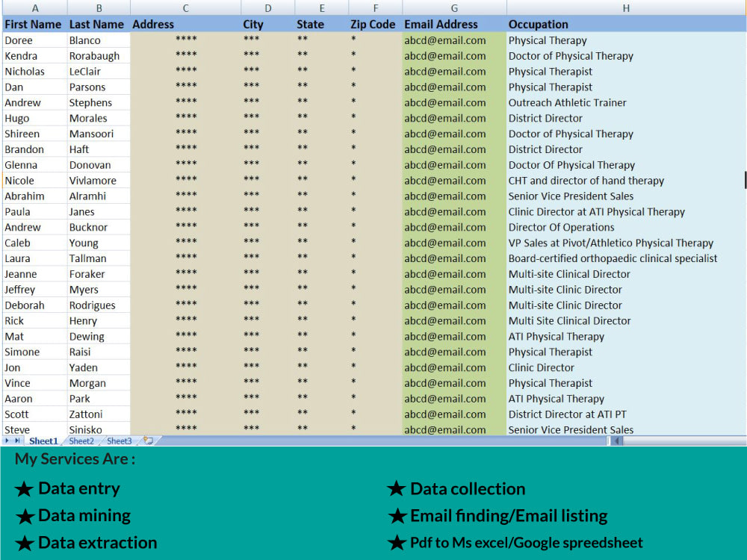Click the email cell in Doree's row
This screenshot has width=747, height=560.
pyautogui.click(x=454, y=40)
